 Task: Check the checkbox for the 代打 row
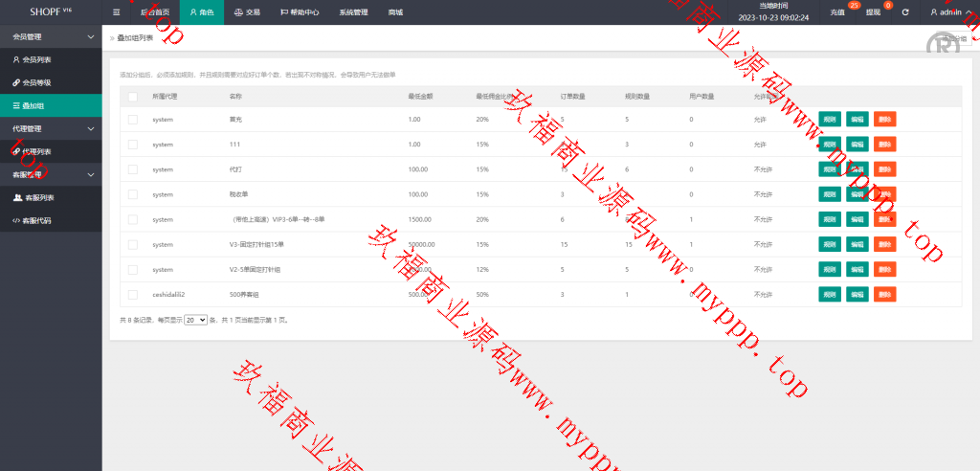coord(132,169)
